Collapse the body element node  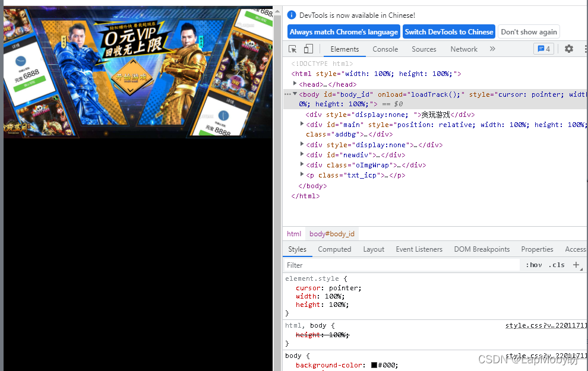click(x=295, y=94)
